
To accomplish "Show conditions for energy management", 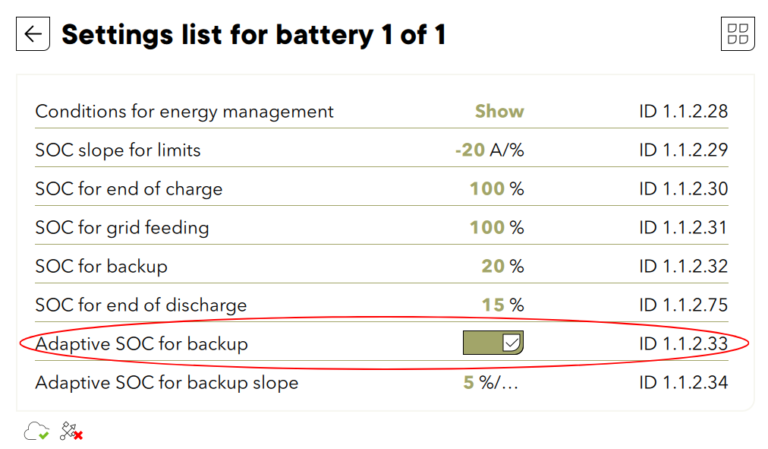I will coord(499,112).
